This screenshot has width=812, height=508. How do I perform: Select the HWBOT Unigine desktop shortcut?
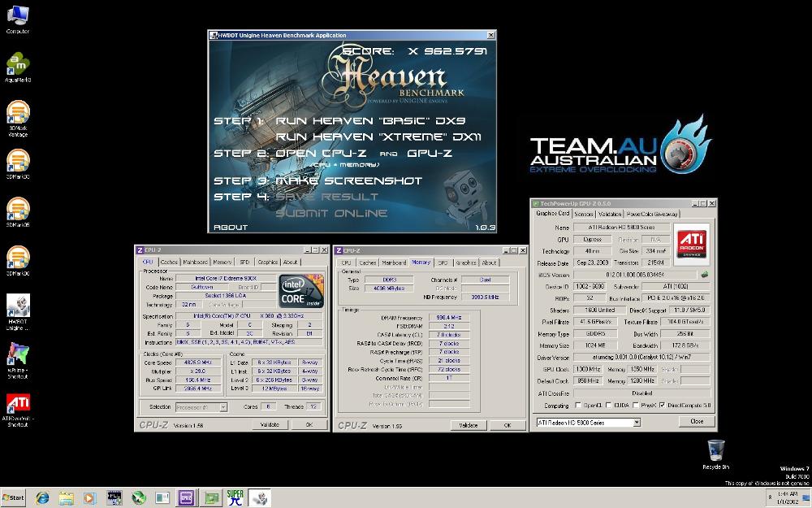point(18,311)
